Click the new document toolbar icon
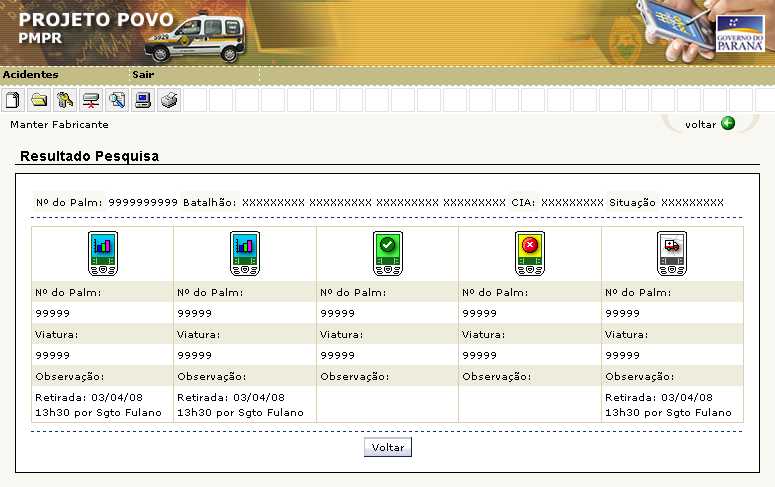 point(13,100)
